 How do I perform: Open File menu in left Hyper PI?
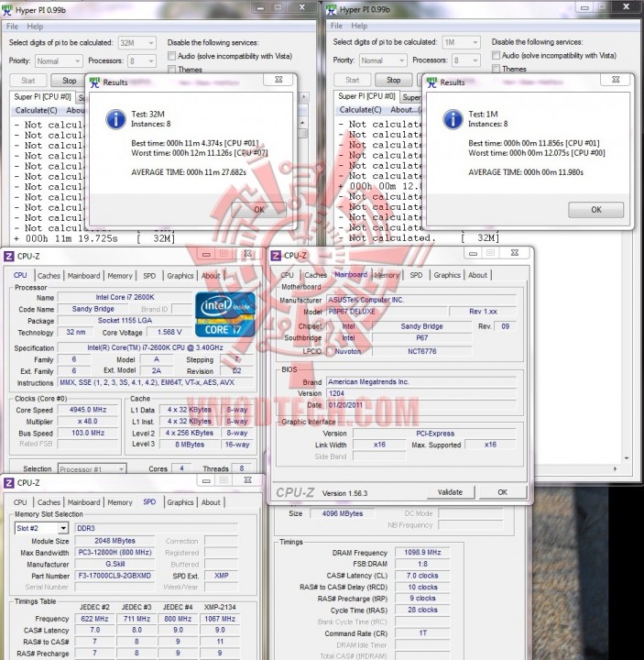(12, 27)
